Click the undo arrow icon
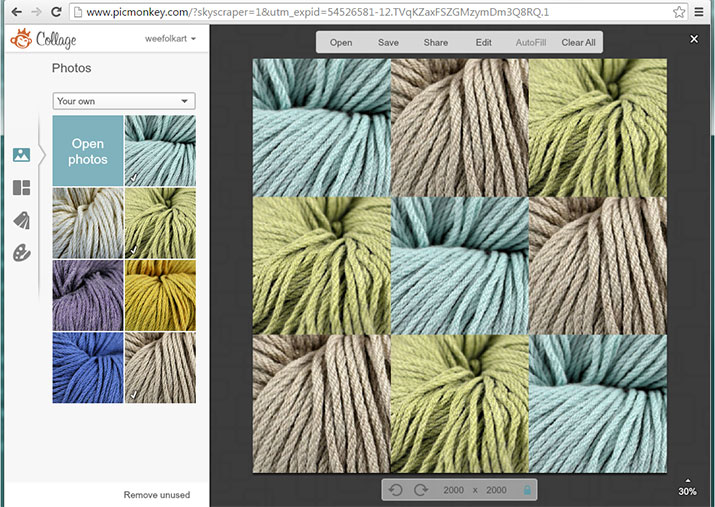Image resolution: width=715 pixels, height=507 pixels. pos(396,490)
